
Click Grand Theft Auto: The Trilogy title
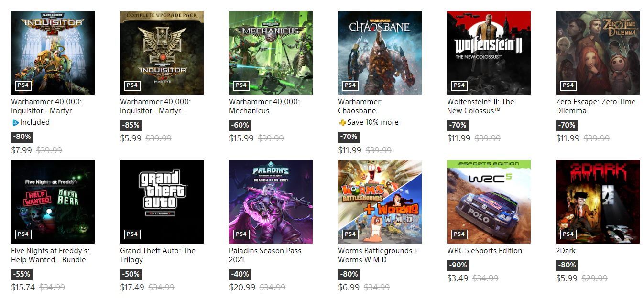click(158, 255)
